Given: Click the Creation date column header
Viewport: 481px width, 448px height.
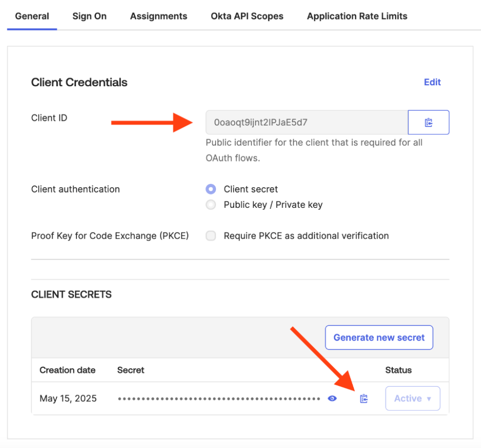Looking at the screenshot, I should (68, 370).
